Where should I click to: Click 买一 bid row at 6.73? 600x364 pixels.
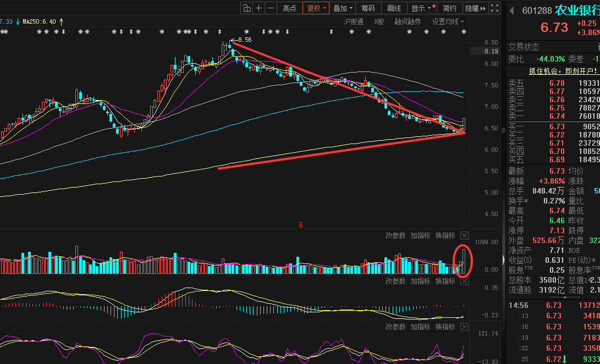[554, 126]
